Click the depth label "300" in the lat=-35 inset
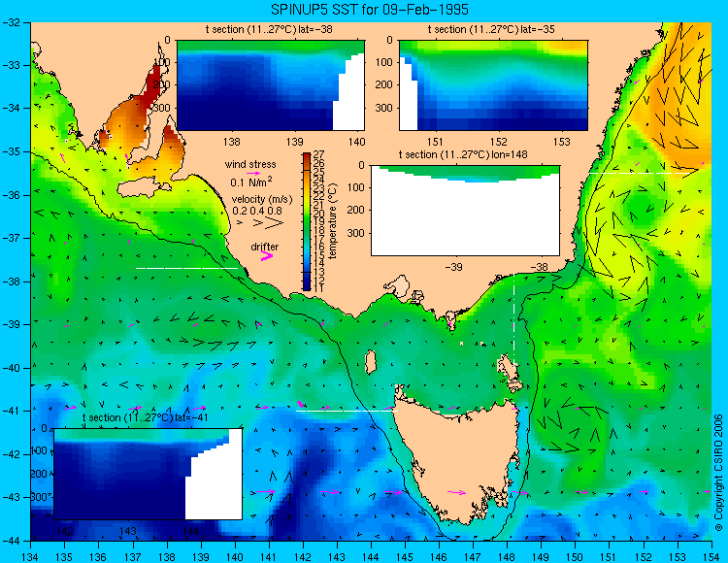Screen dimensions: 728x563 [385, 108]
